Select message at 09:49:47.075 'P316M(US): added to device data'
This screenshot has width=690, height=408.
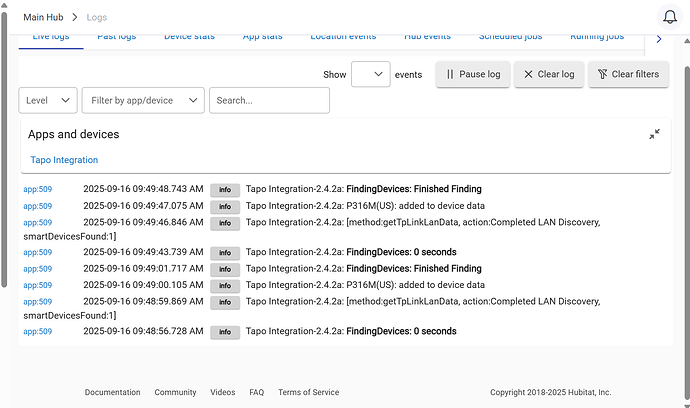click(415, 206)
